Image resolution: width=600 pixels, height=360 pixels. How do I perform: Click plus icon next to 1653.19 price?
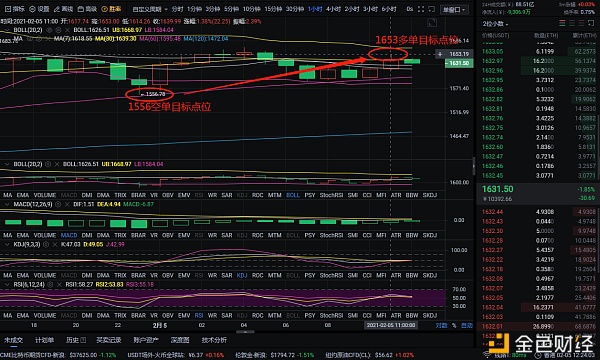[x=440, y=54]
